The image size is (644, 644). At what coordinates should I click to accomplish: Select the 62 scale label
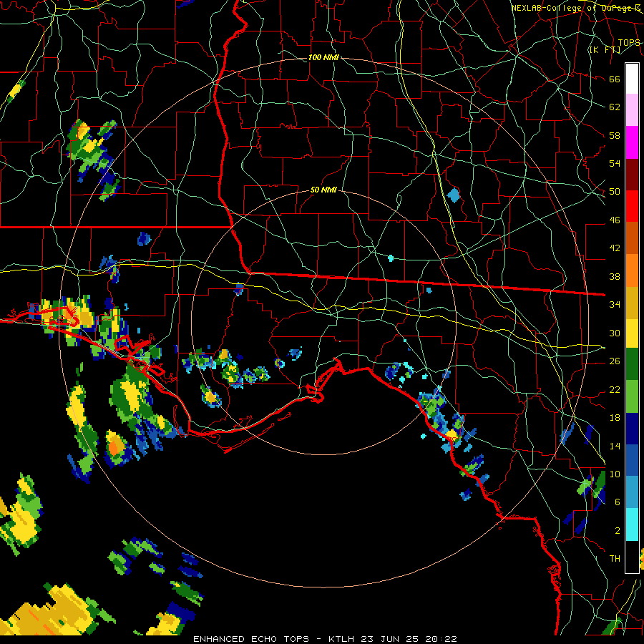615,107
